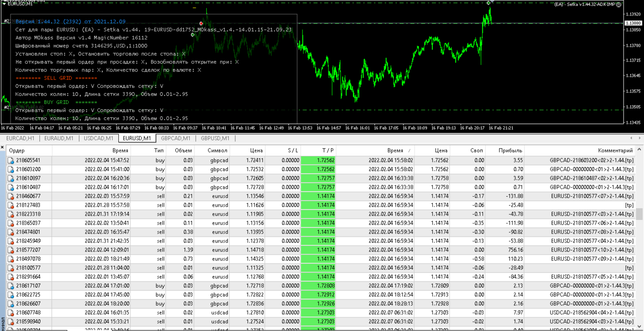This screenshot has width=644, height=331.
Task: Click the profit value 756.16
Action: pyautogui.click(x=515, y=250)
